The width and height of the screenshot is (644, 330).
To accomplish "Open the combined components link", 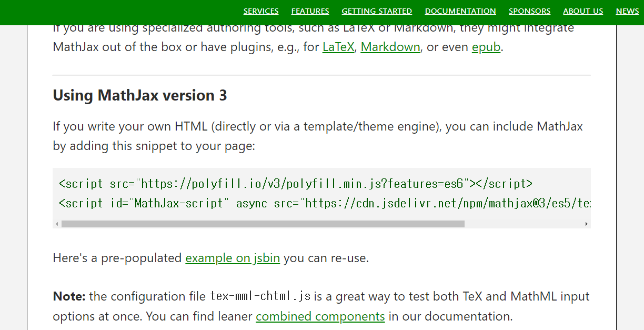I will click(x=320, y=317).
